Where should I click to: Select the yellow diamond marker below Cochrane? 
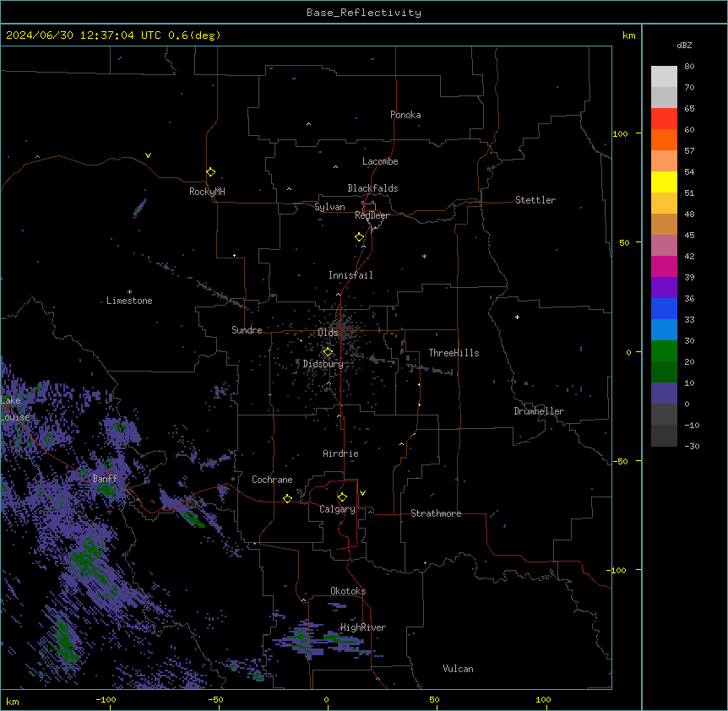pyautogui.click(x=287, y=498)
